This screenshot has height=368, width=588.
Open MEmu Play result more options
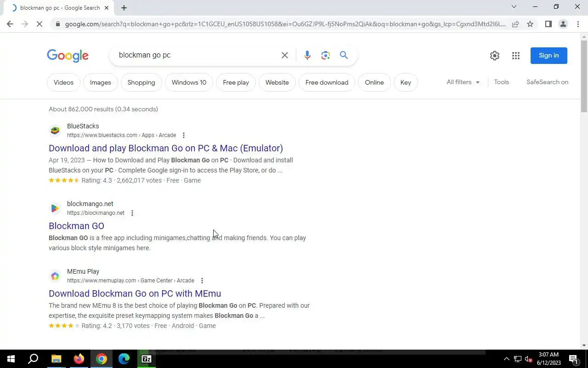[x=202, y=281]
